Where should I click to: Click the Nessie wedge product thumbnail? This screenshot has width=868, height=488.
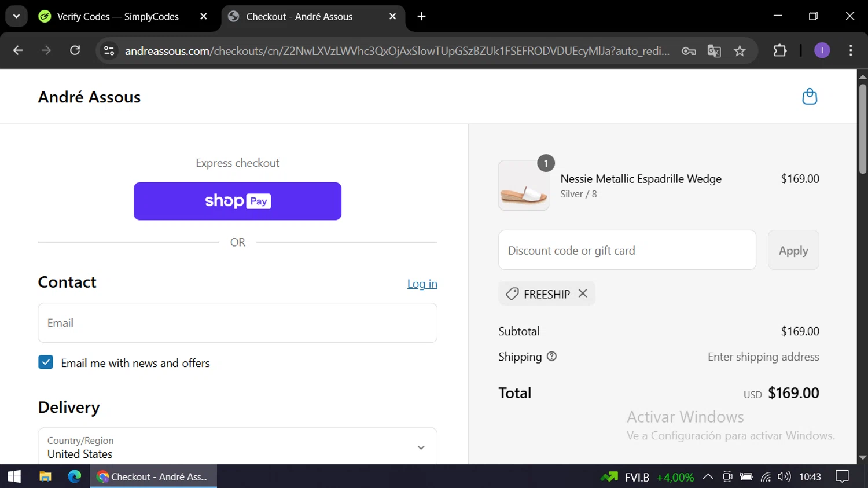coord(524,185)
